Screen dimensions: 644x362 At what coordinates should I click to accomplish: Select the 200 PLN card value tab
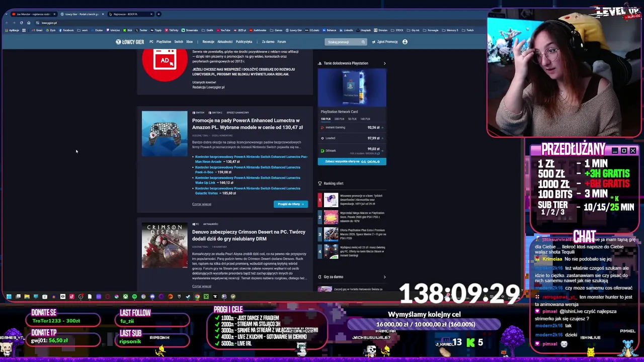(x=339, y=119)
